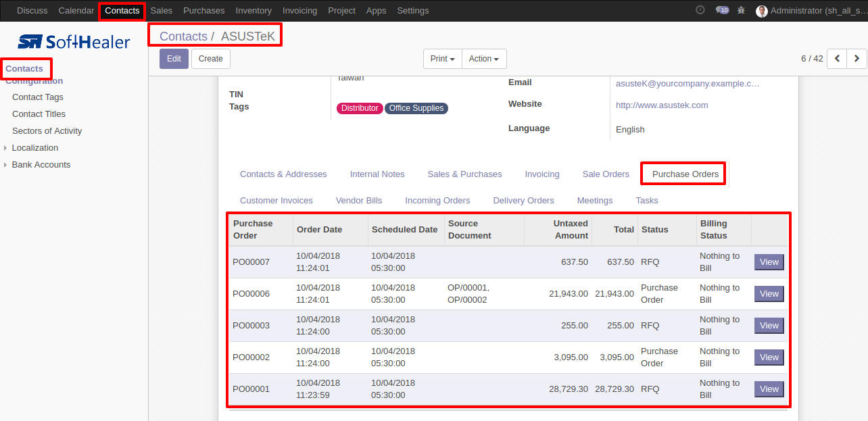Open the Invoicing menu

click(299, 11)
